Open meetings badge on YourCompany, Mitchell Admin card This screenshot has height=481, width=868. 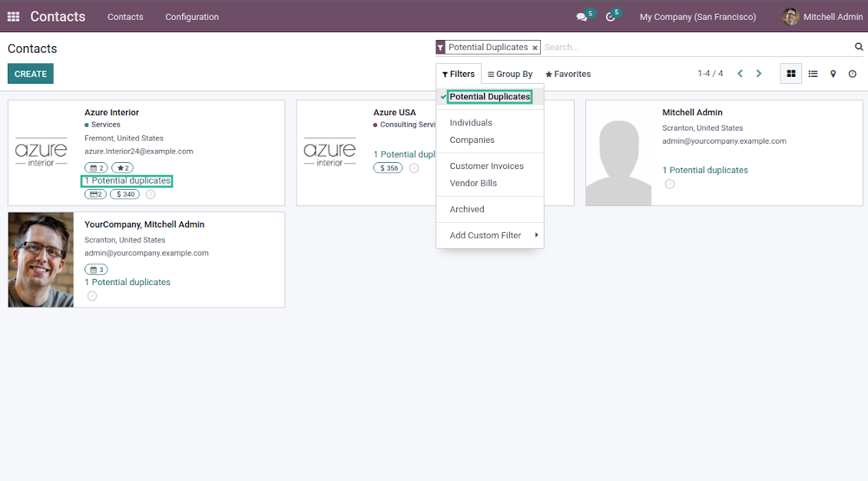tap(96, 270)
